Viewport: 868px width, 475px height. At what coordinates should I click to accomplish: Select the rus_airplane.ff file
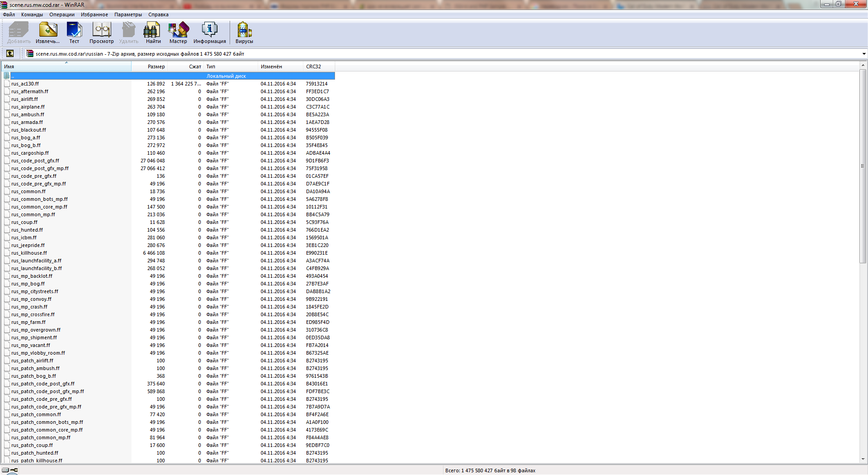coord(28,107)
